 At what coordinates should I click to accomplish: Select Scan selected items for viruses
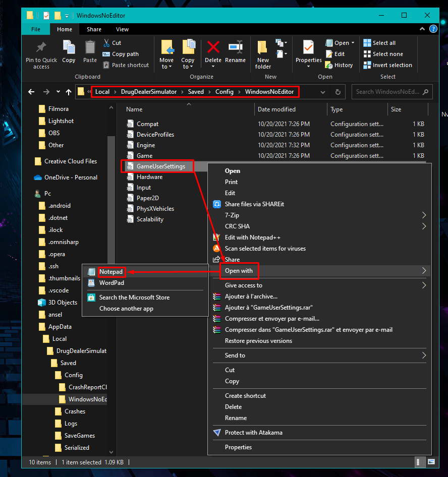pos(265,249)
